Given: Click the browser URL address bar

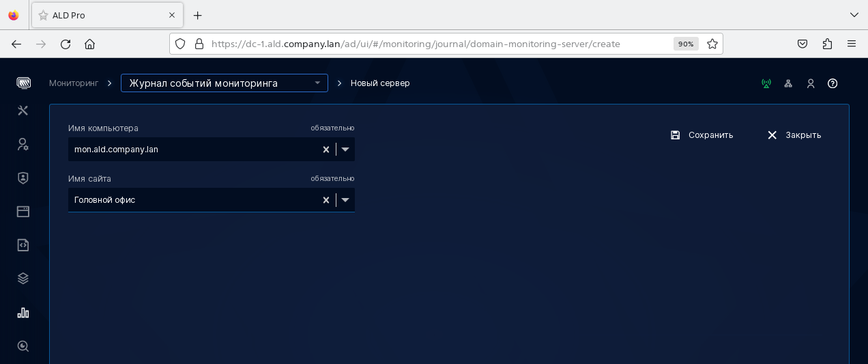Looking at the screenshot, I should tap(437, 44).
